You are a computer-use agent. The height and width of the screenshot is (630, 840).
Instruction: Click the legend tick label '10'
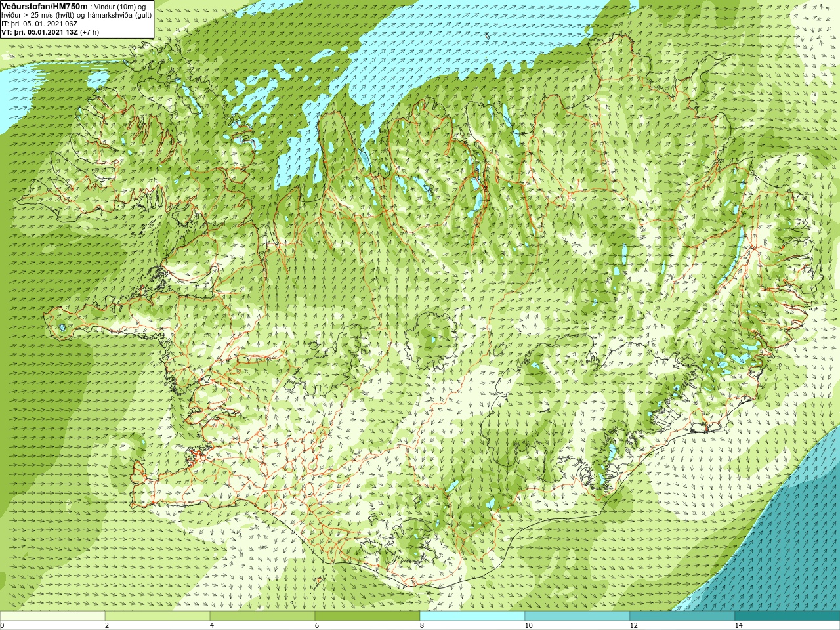tap(528, 625)
